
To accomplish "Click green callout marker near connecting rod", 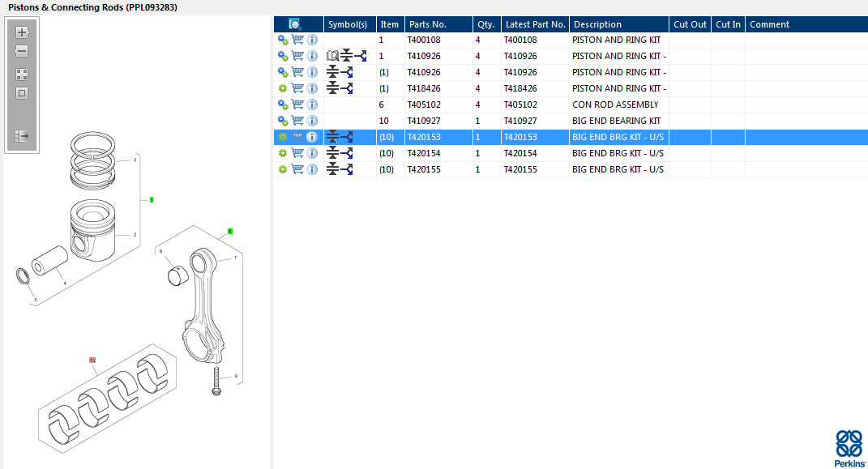I will click(x=230, y=231).
